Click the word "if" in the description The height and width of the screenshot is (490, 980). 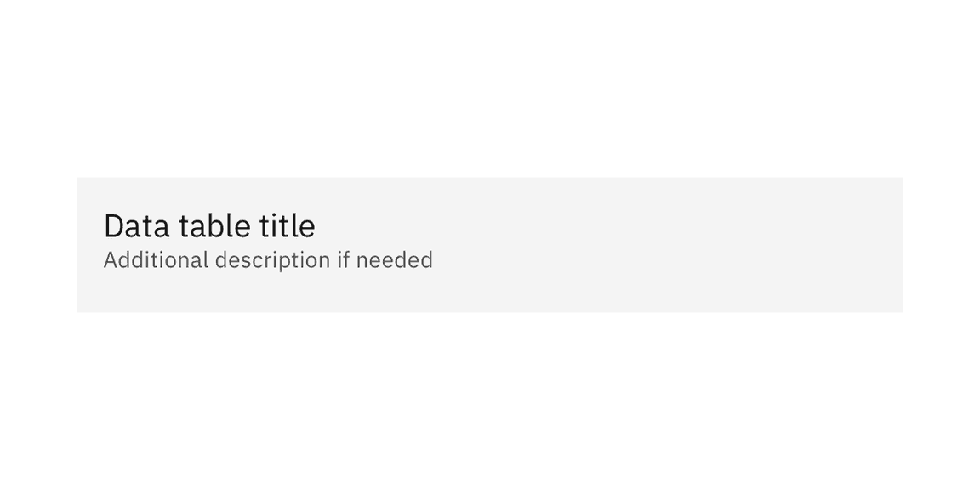click(x=343, y=259)
